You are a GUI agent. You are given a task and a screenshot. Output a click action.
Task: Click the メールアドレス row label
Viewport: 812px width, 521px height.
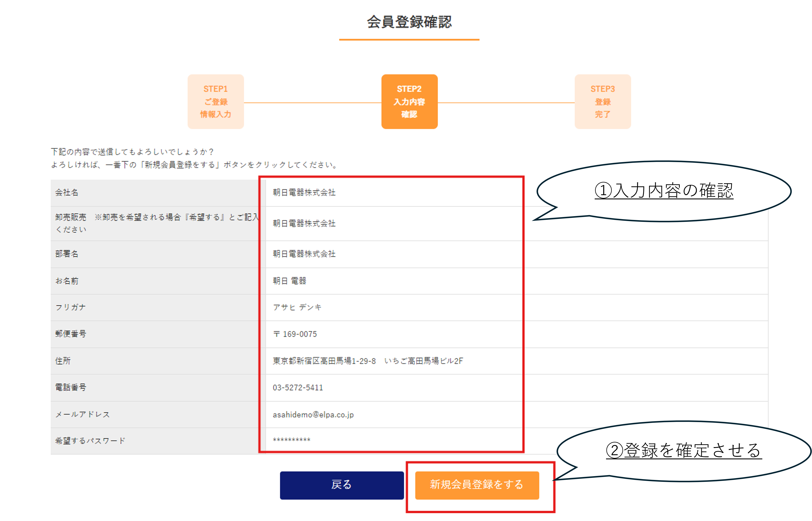tap(82, 414)
